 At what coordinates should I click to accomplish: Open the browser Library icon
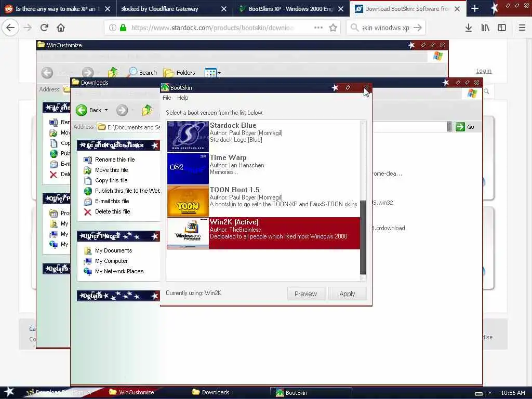[x=485, y=28]
